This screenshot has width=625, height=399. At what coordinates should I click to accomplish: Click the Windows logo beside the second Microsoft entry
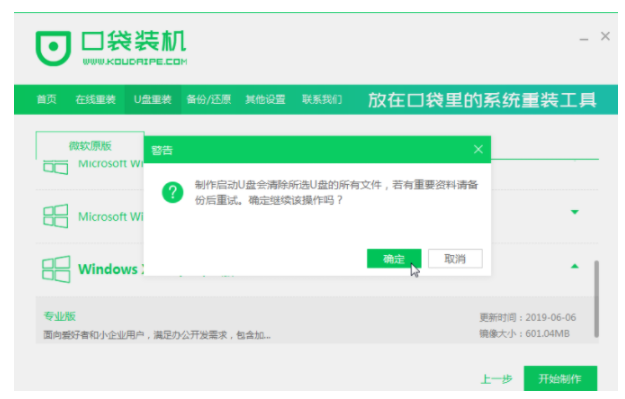tap(55, 216)
